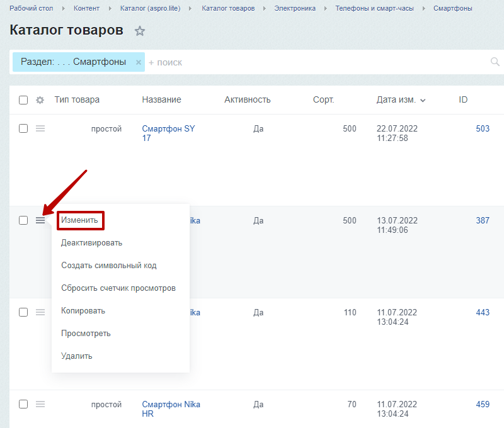Open ID link 387
504x428 pixels.
click(x=483, y=220)
